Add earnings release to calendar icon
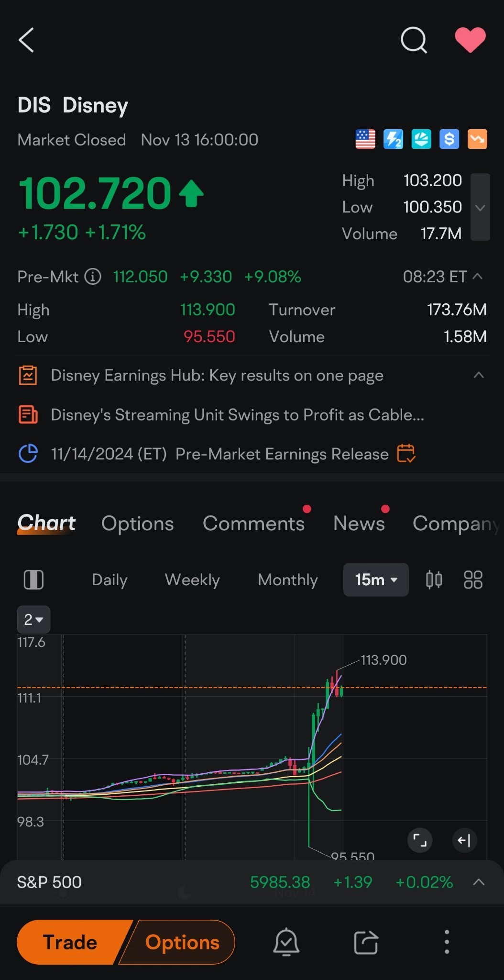 click(406, 453)
